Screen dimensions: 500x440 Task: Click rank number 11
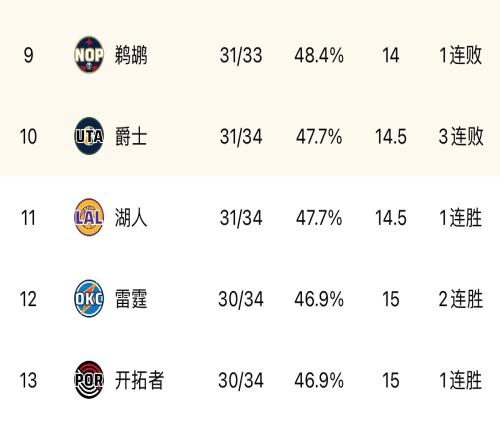tap(28, 218)
